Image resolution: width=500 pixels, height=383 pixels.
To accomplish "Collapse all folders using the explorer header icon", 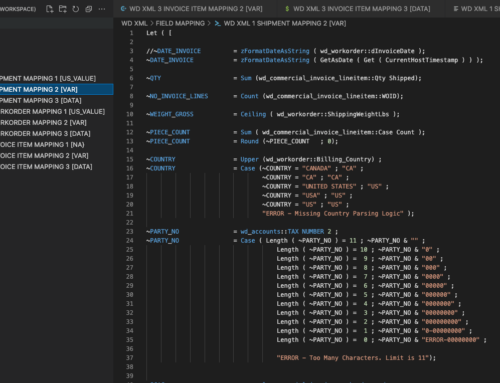I will tap(89, 9).
